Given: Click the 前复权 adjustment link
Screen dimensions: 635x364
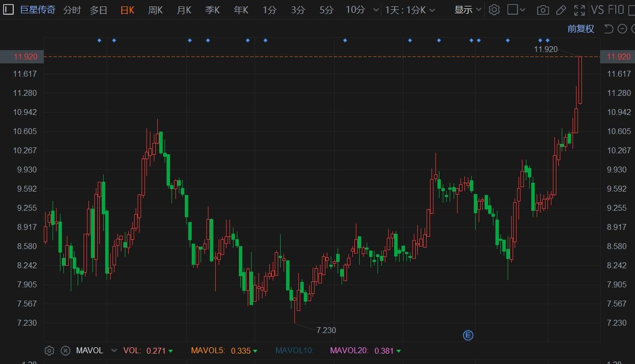Looking at the screenshot, I should click(x=581, y=29).
